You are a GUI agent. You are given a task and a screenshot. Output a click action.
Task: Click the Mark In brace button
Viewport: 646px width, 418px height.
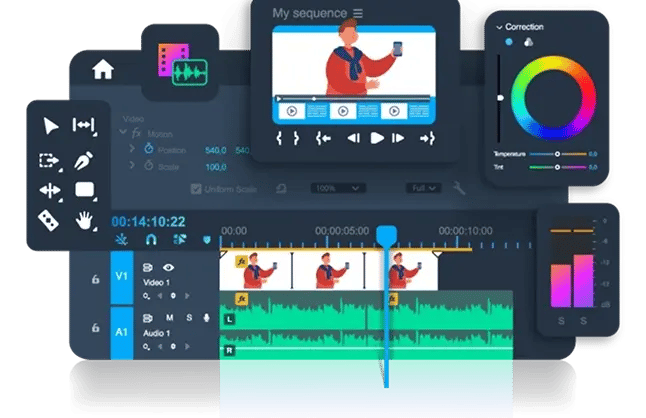[x=279, y=138]
